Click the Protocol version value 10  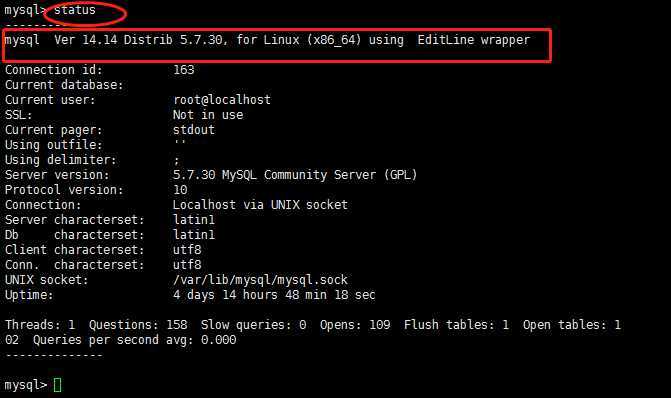click(180, 190)
